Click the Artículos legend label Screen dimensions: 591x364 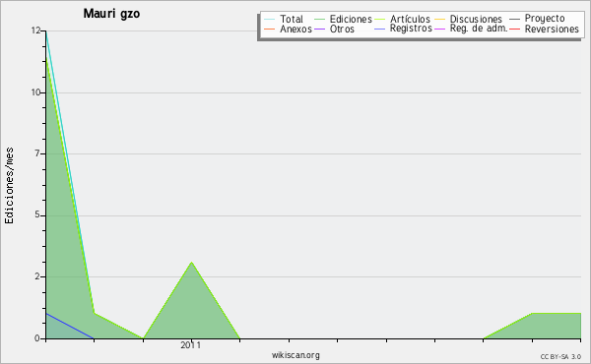click(410, 19)
